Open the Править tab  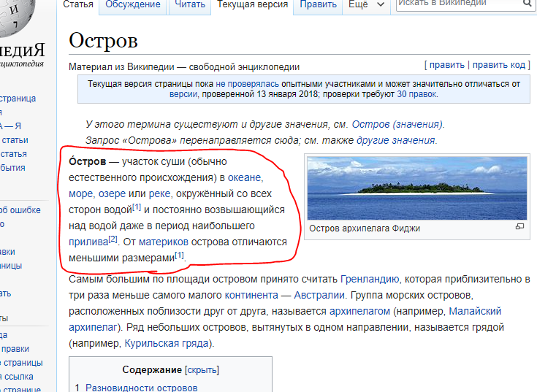(318, 4)
